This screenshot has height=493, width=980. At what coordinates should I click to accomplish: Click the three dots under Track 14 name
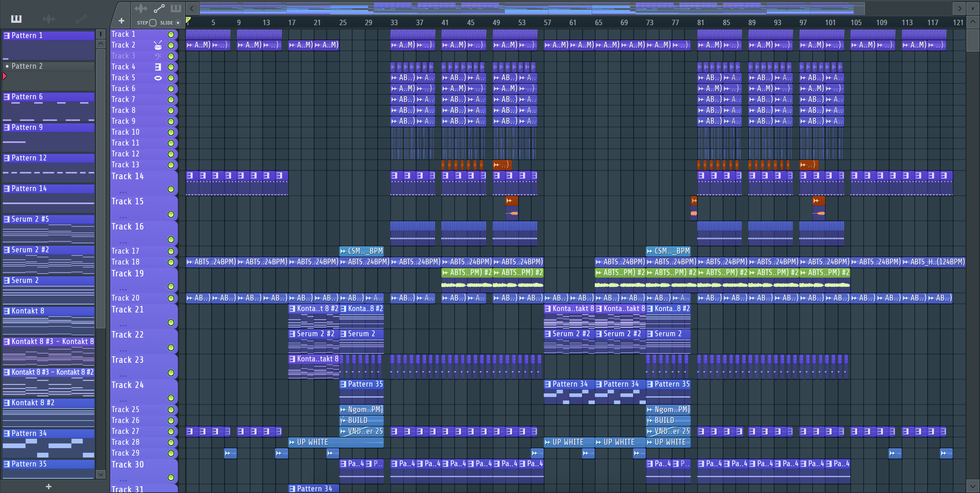click(x=123, y=192)
